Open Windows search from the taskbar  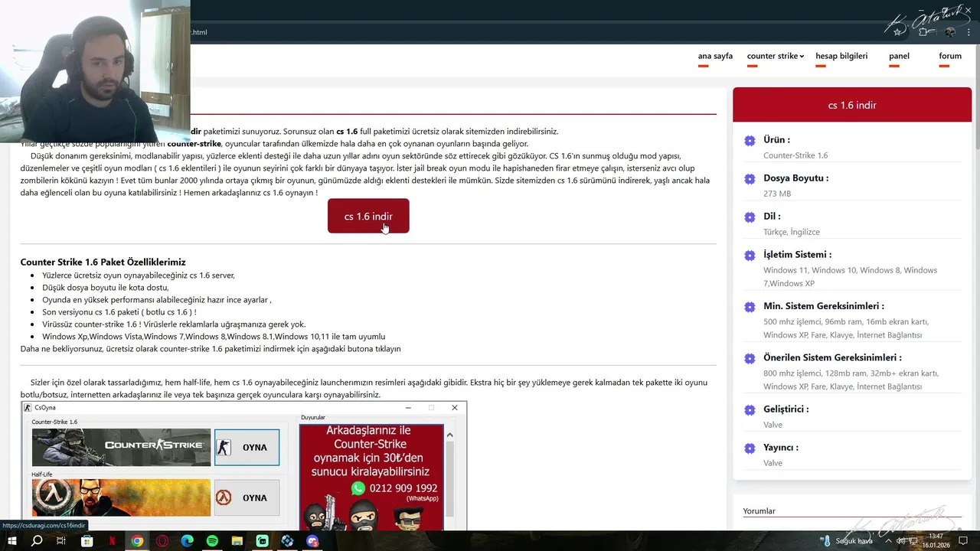(x=37, y=541)
